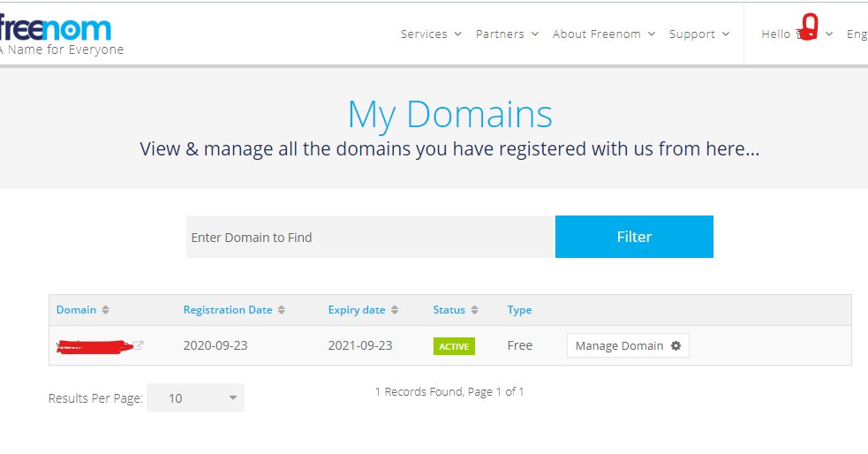Expand the Hello user account dropdown
868x454 pixels.
pyautogui.click(x=796, y=34)
